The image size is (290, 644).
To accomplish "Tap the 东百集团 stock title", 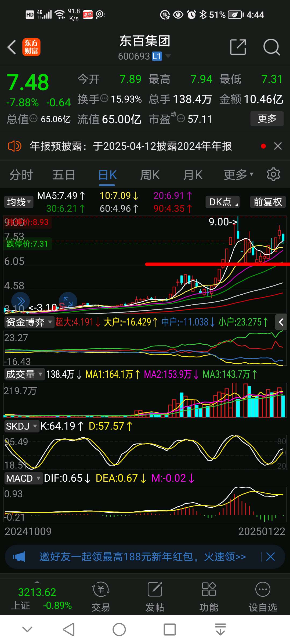I will (145, 41).
